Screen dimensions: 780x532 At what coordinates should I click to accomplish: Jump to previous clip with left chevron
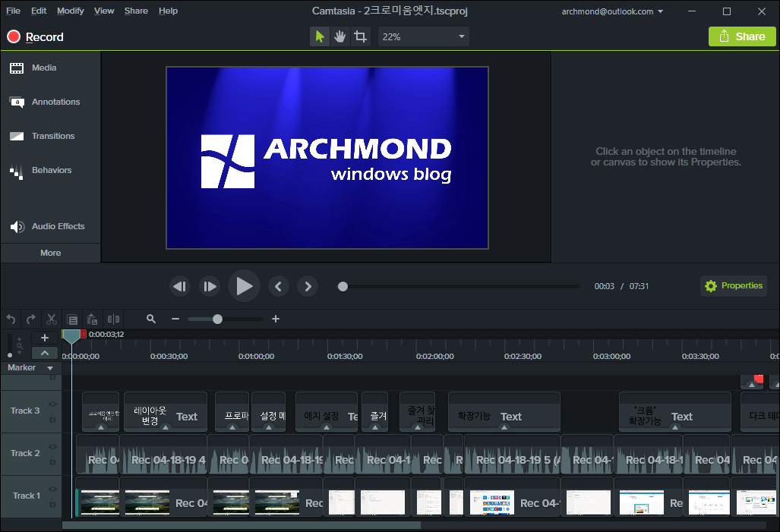279,286
